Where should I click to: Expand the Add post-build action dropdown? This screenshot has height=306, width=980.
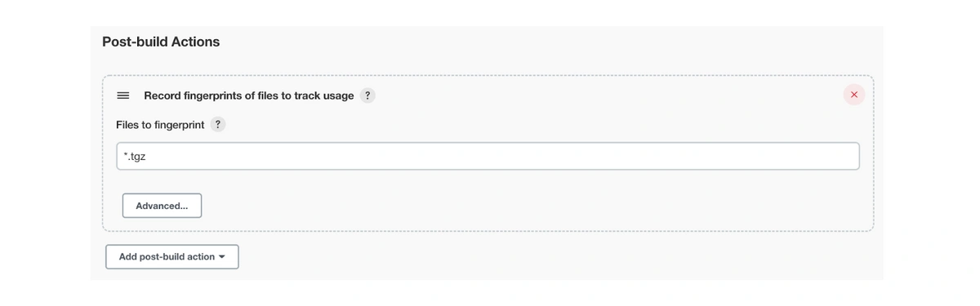pyautogui.click(x=172, y=257)
